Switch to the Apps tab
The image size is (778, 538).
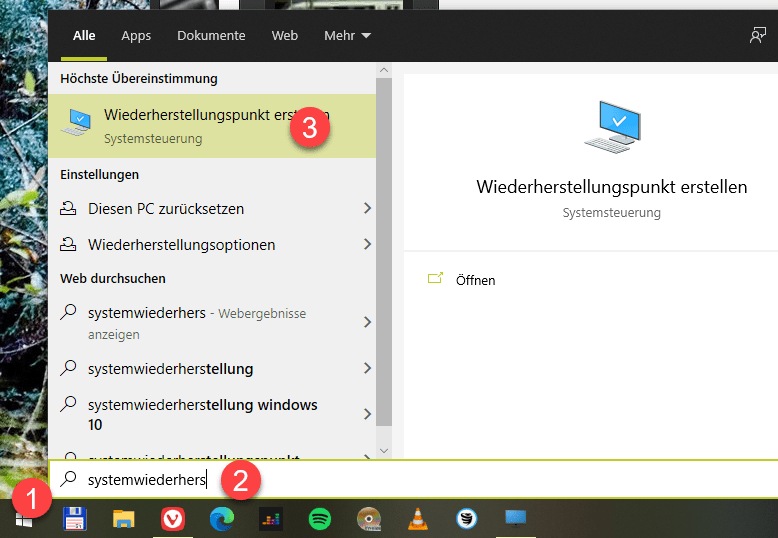[136, 36]
